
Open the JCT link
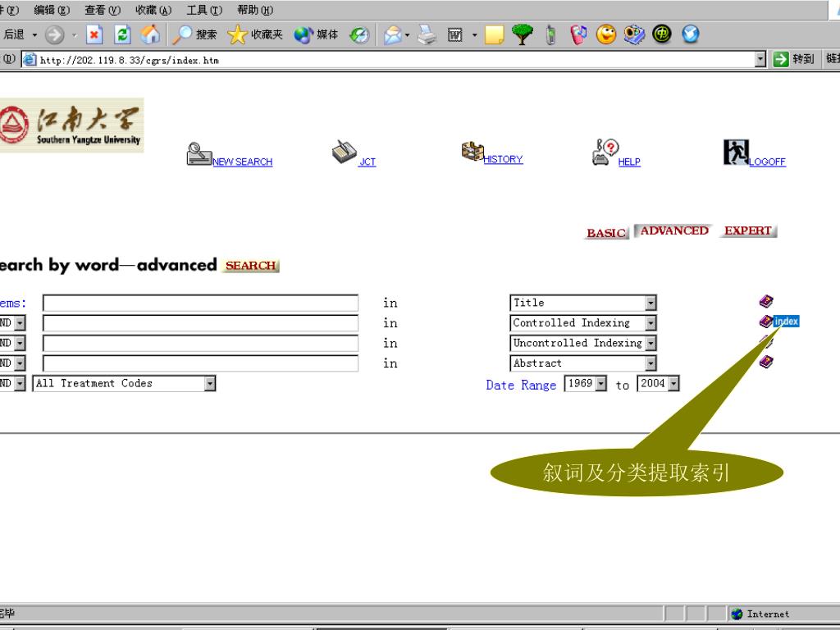[x=367, y=162]
